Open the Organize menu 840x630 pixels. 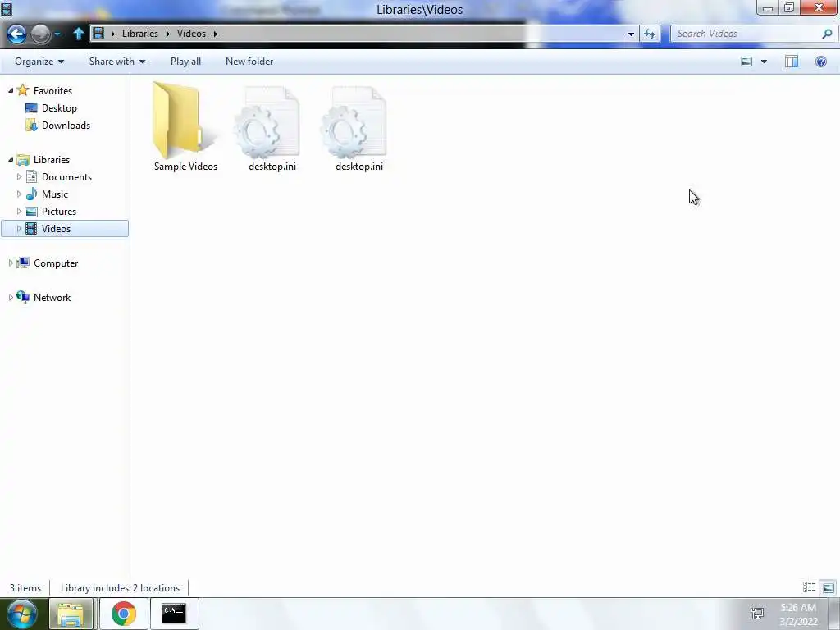point(39,62)
